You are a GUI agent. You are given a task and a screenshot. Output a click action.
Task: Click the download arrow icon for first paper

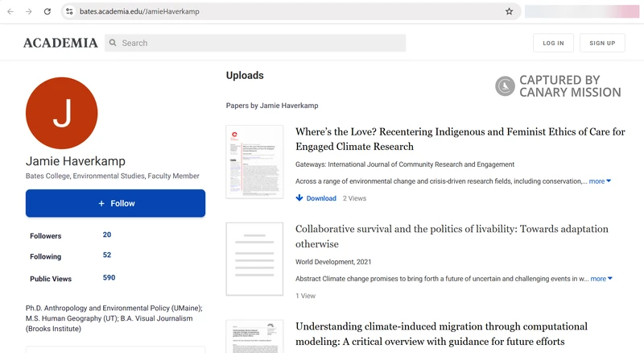pyautogui.click(x=299, y=198)
